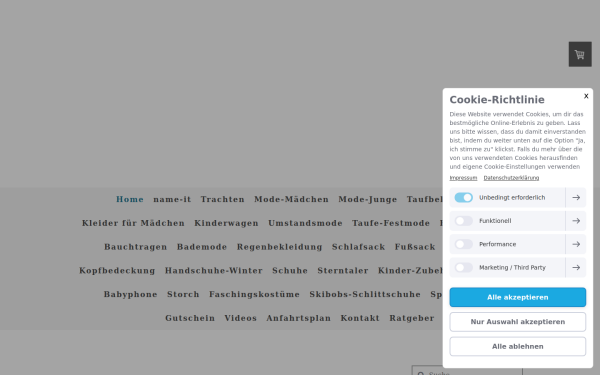This screenshot has width=600, height=375.
Task: Open the Mode-Mädchen category
Action: [291, 199]
